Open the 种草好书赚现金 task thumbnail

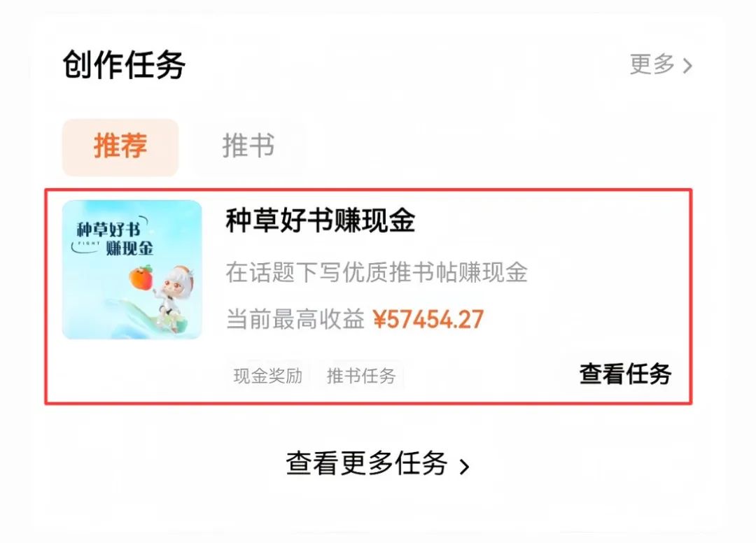click(x=132, y=269)
